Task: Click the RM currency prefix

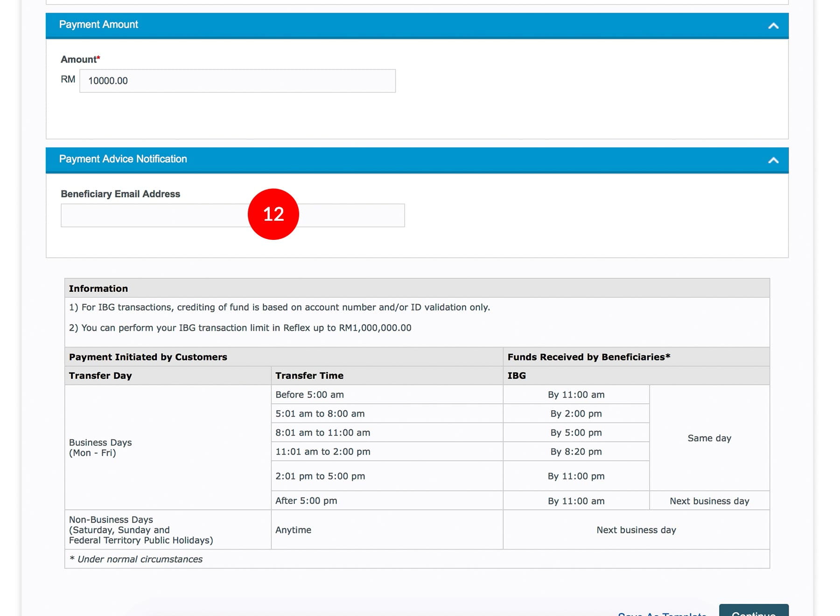Action: (68, 79)
